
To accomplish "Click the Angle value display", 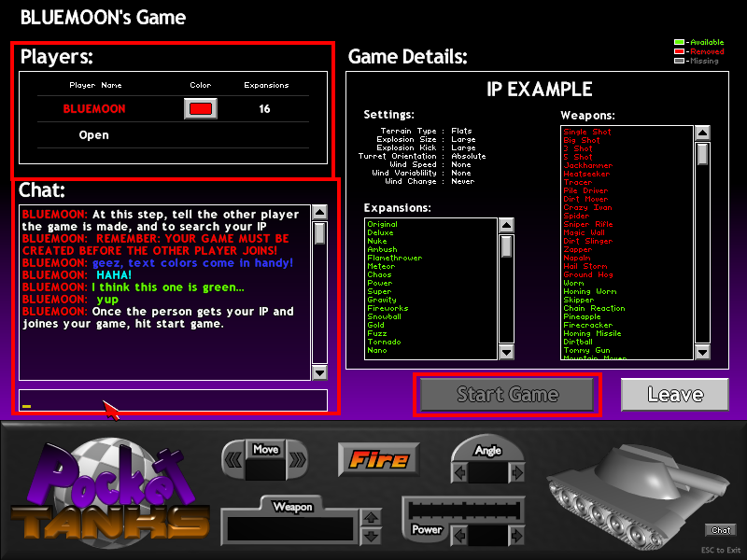I will point(488,473).
